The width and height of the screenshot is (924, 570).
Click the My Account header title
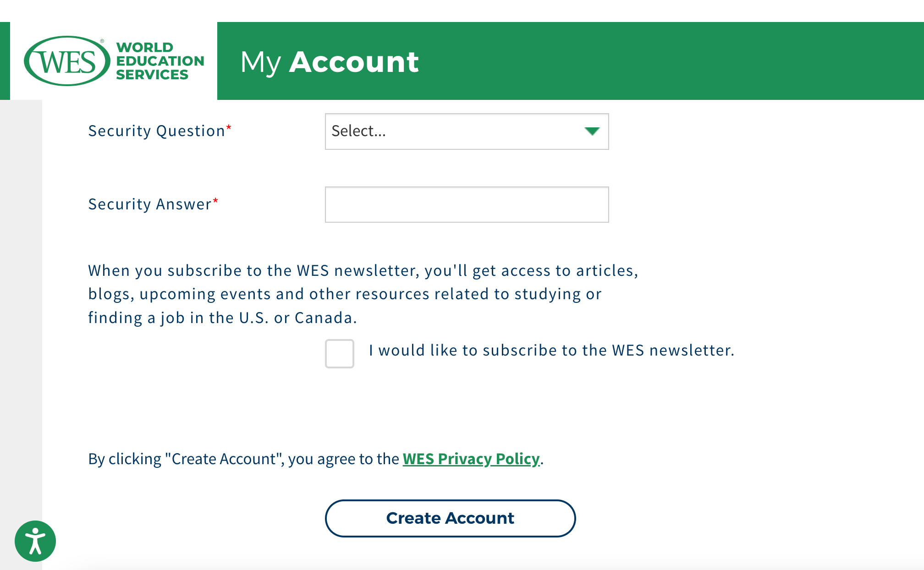(x=329, y=62)
